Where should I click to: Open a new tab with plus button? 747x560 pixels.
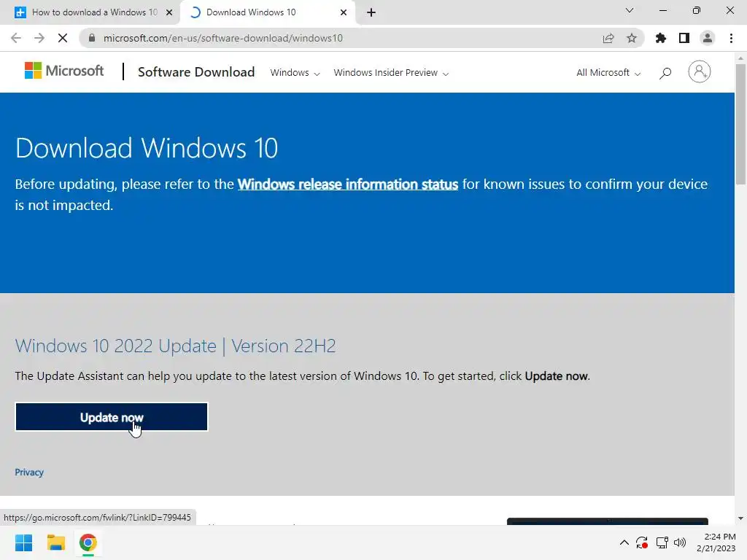(x=371, y=12)
